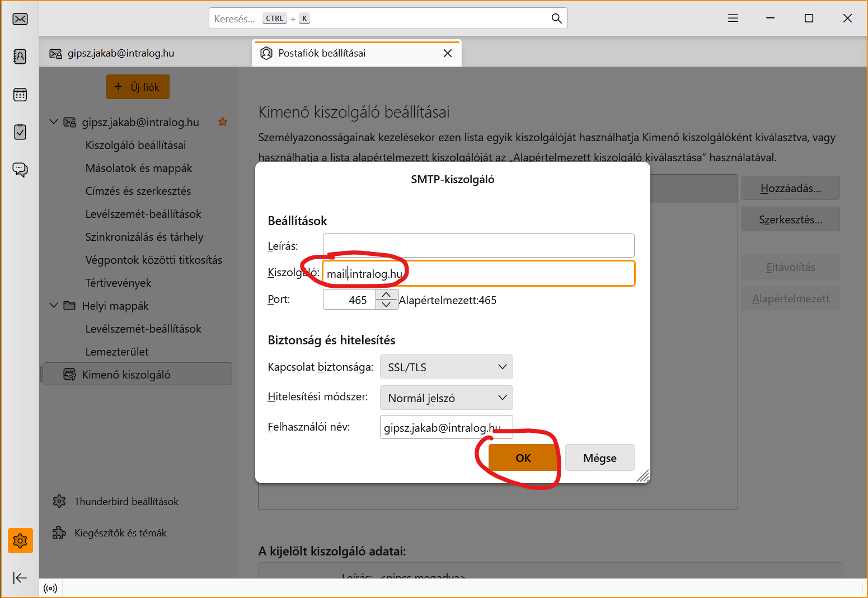Click the connection status icon in status bar
Screen dimensions: 868x598
[50, 588]
